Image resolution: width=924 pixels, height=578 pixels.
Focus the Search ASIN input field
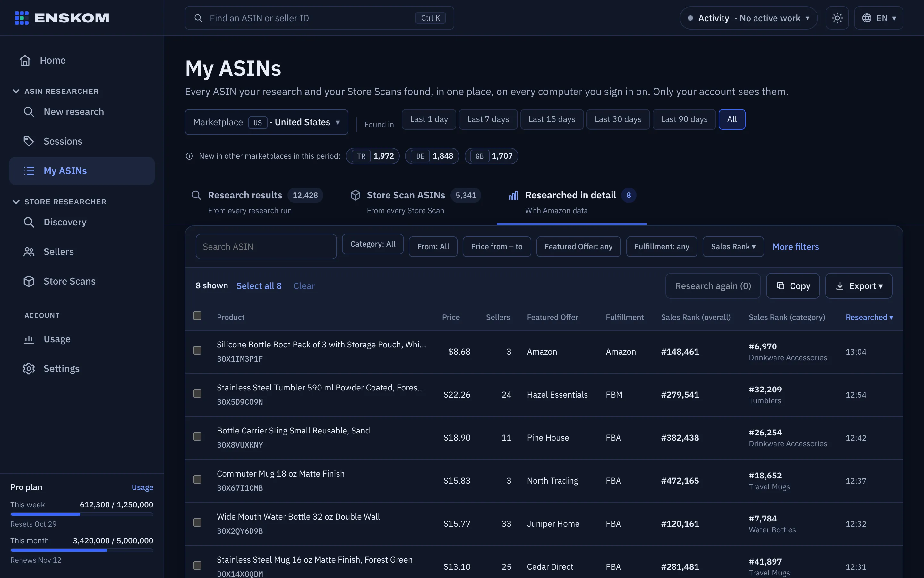click(266, 247)
